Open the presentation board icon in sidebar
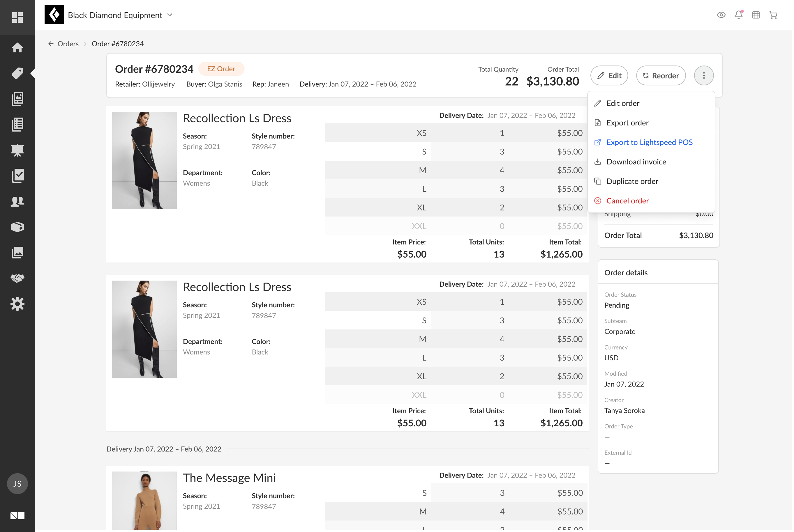The image size is (794, 532). point(17,150)
